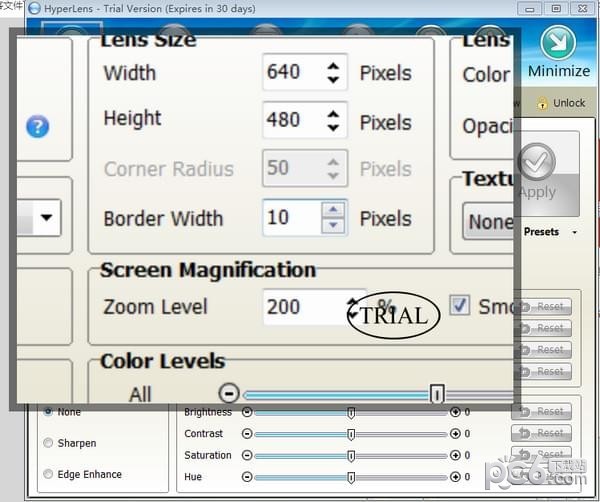Select the None filter radio button
This screenshot has width=600, height=502.
[x=48, y=411]
